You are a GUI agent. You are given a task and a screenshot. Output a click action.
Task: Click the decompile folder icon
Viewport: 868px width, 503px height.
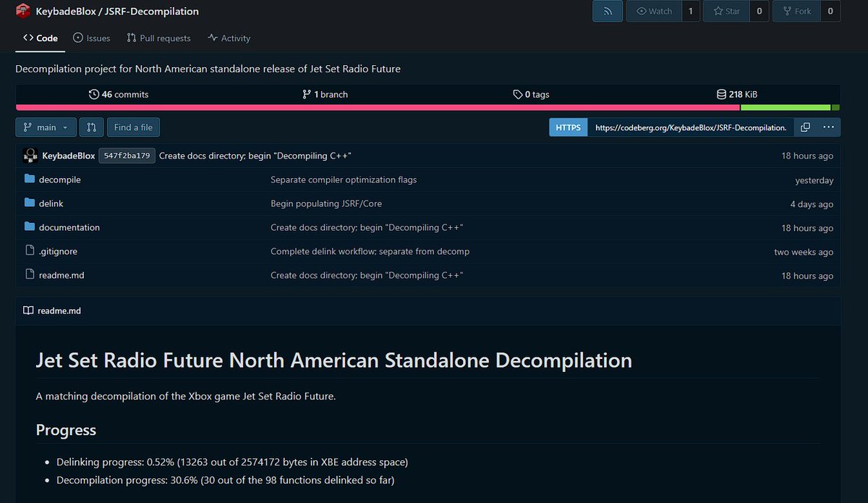click(x=30, y=179)
